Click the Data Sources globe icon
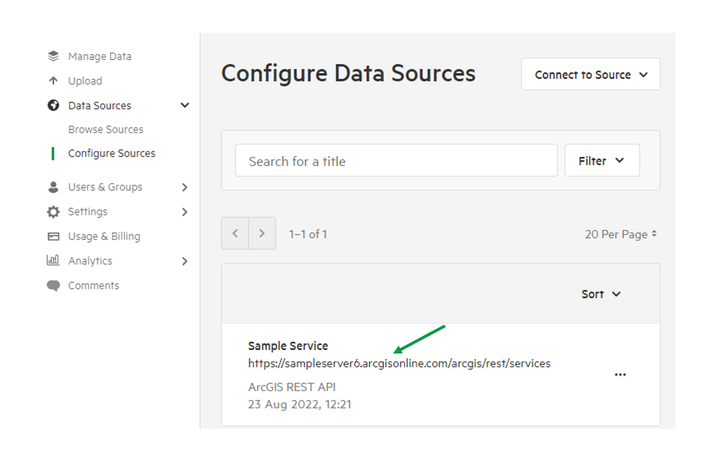Image resolution: width=720 pixels, height=462 pixels. pyautogui.click(x=53, y=105)
